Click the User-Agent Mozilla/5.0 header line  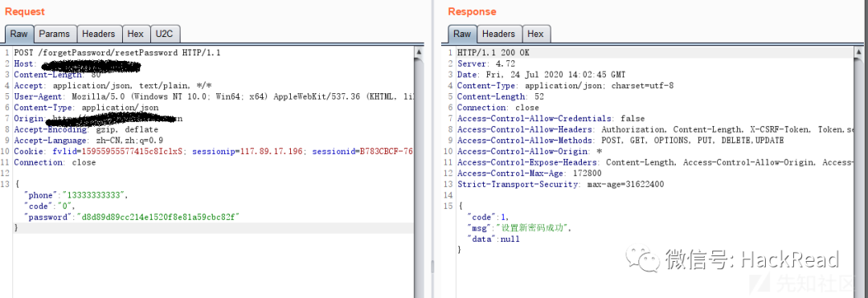pyautogui.click(x=213, y=96)
